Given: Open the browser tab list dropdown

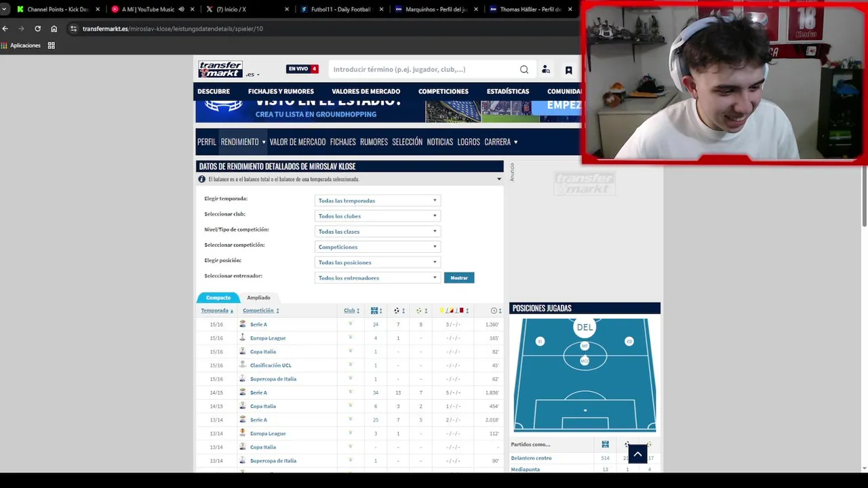Looking at the screenshot, I should tap(4, 9).
